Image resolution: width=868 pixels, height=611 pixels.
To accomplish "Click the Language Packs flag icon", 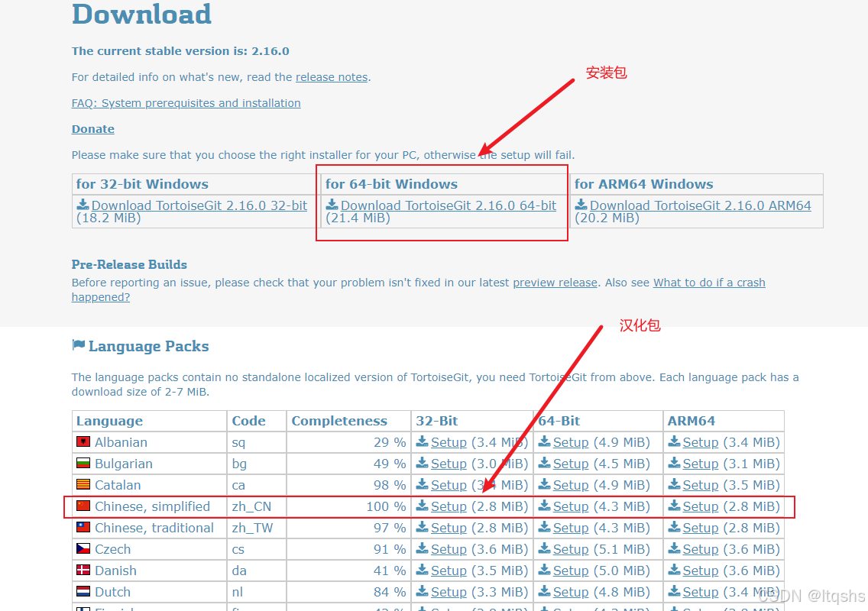I will tap(79, 345).
